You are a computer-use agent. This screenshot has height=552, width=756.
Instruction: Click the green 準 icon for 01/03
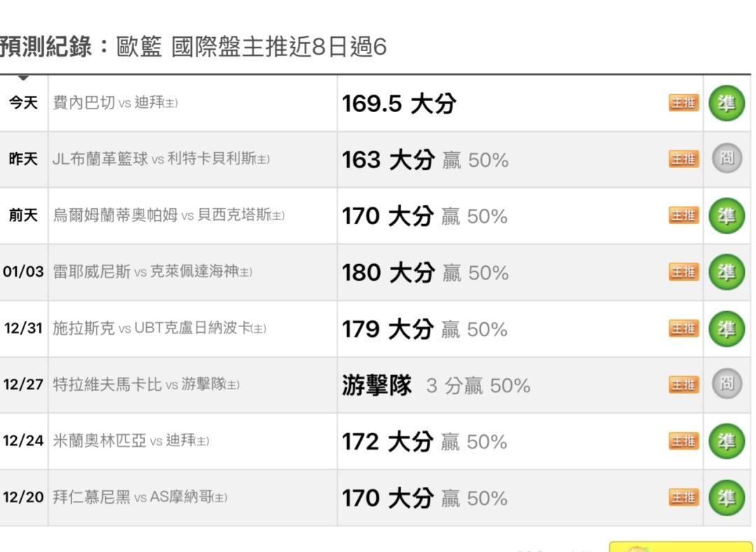(726, 272)
